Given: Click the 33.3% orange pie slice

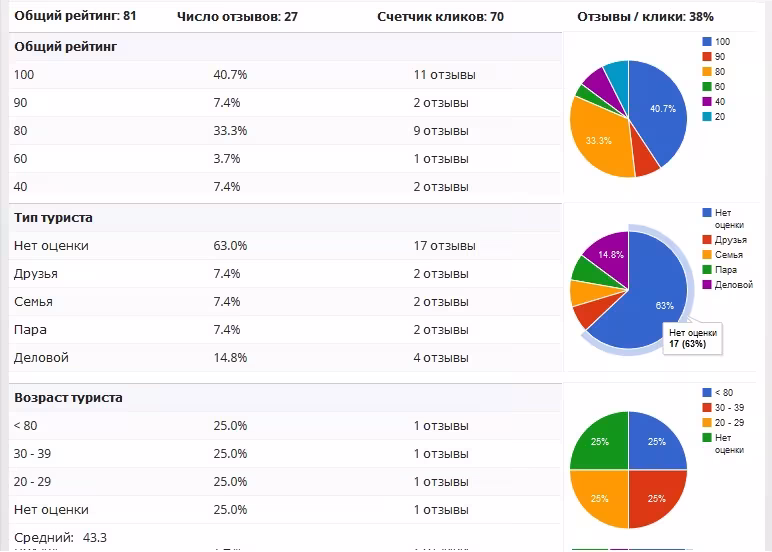Looking at the screenshot, I should tap(599, 141).
